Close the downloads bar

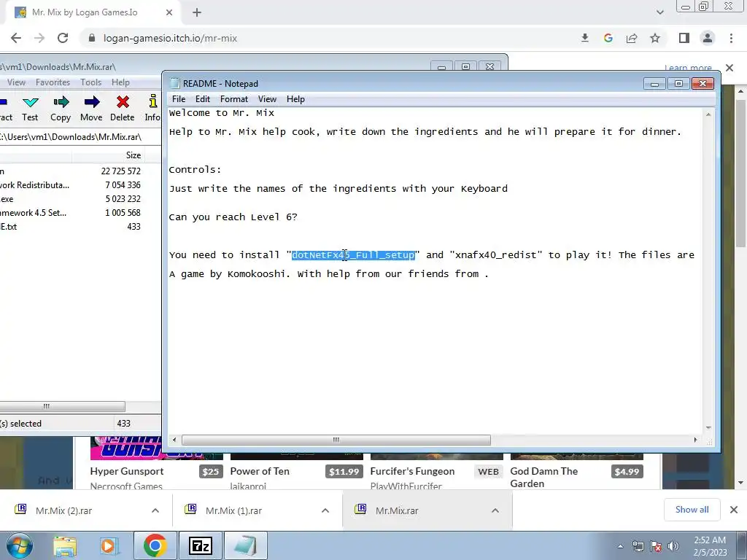734,510
